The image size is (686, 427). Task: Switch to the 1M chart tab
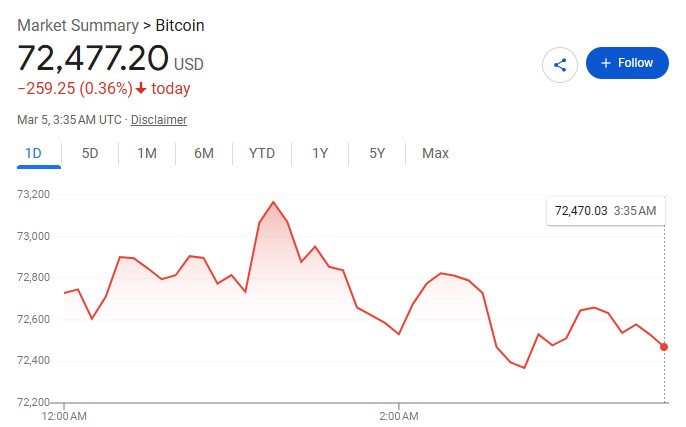(x=147, y=153)
